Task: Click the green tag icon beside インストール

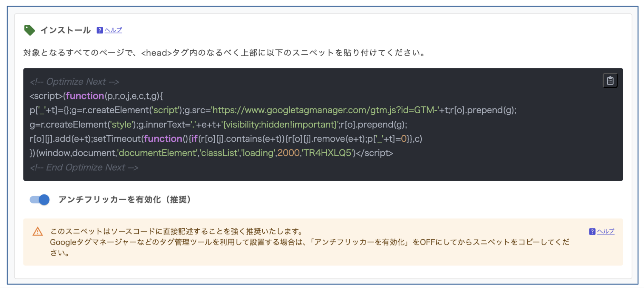Action: 29,30
